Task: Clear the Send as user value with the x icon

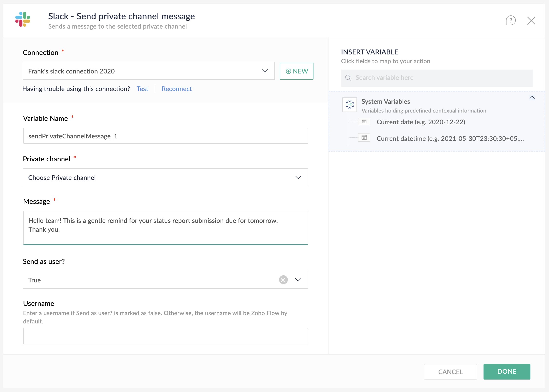Action: [x=283, y=280]
